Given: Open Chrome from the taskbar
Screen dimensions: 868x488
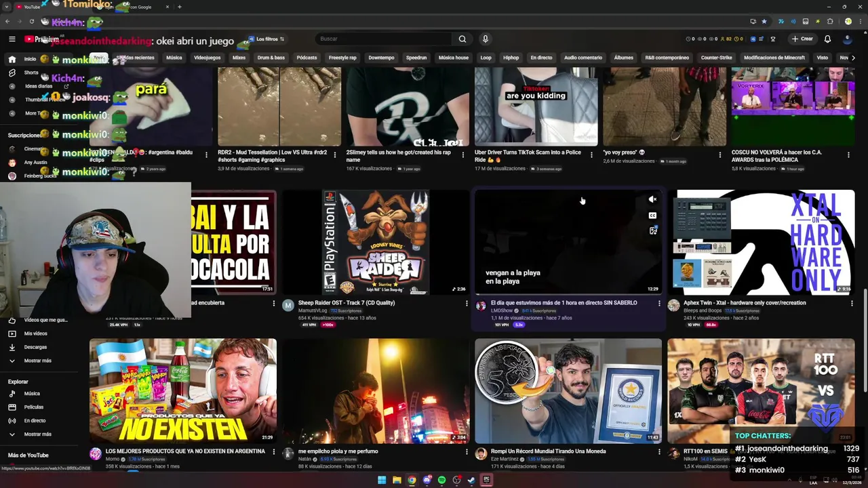Looking at the screenshot, I should 412,480.
